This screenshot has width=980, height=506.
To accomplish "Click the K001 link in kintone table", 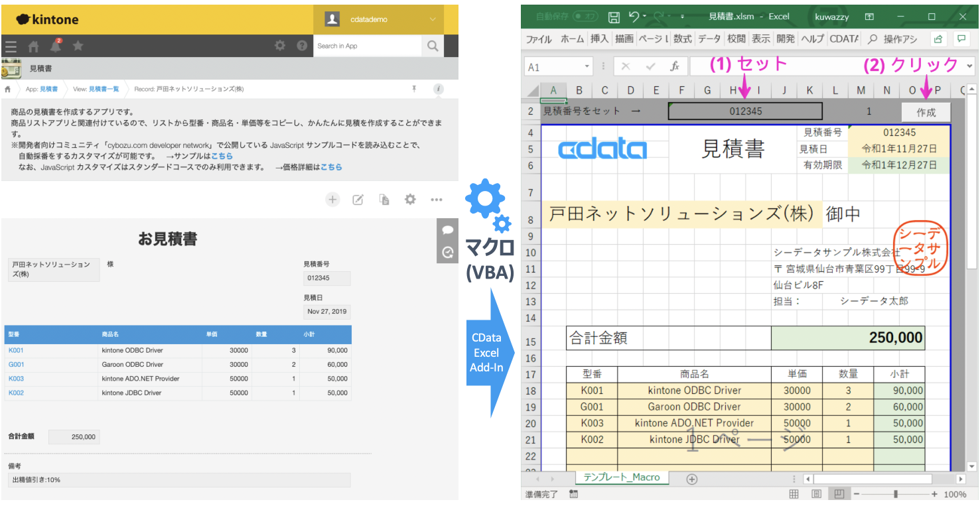I will (17, 350).
